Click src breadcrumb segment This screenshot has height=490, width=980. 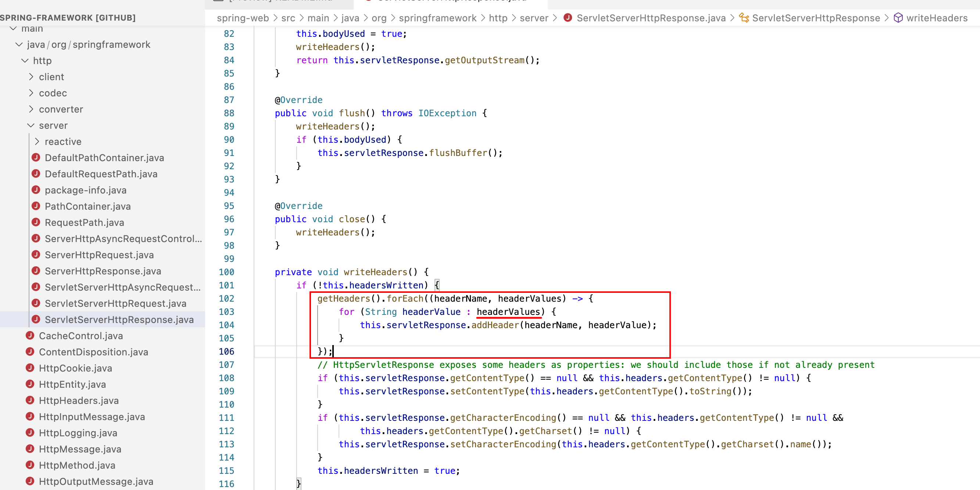pos(288,18)
